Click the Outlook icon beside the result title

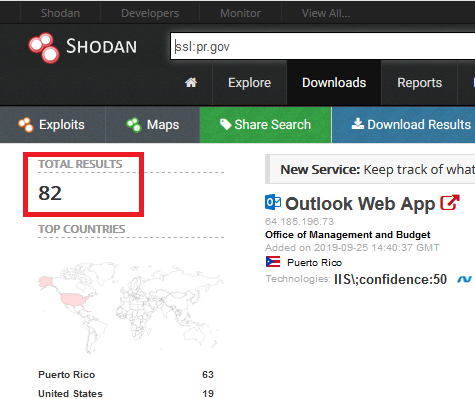pyautogui.click(x=273, y=202)
